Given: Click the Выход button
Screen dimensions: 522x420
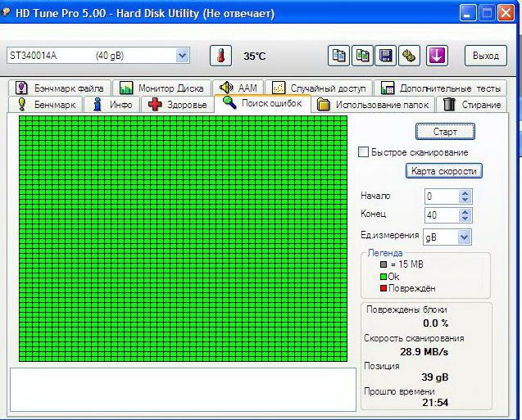Looking at the screenshot, I should coord(486,56).
